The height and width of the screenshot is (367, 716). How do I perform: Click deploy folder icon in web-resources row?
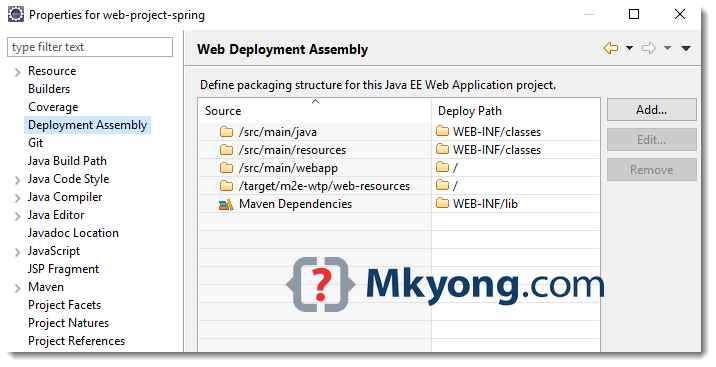pos(442,184)
